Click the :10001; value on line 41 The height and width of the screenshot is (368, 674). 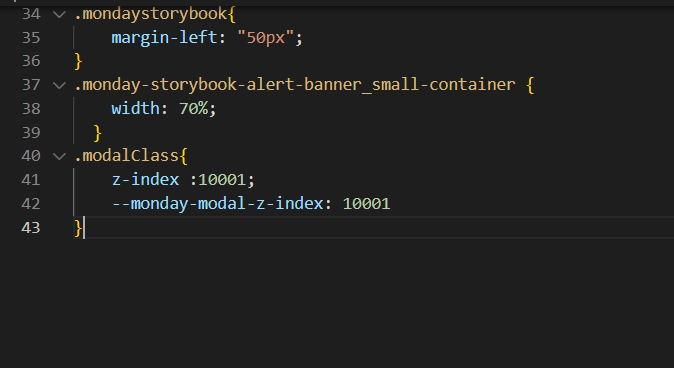[x=222, y=180]
